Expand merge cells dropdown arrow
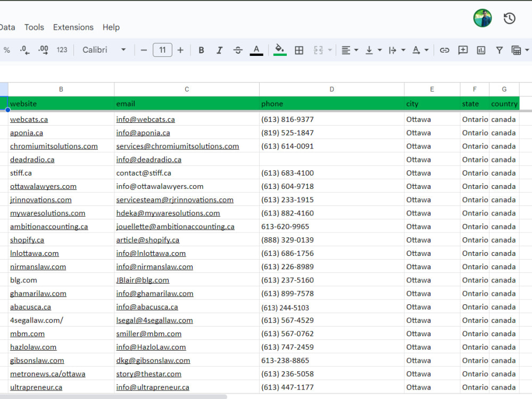The image size is (532, 399). (x=330, y=50)
